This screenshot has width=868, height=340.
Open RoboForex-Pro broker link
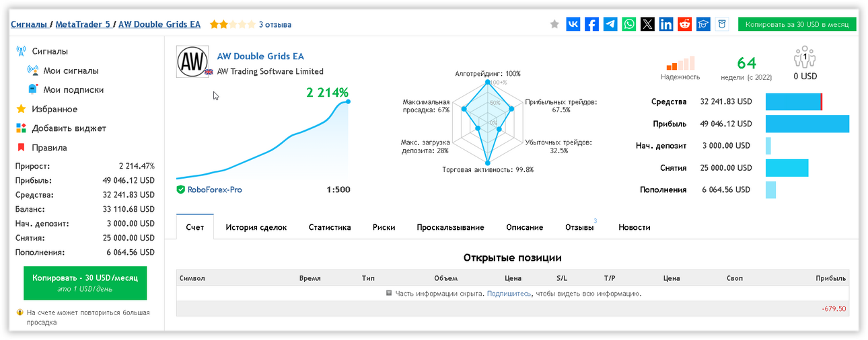pos(214,189)
